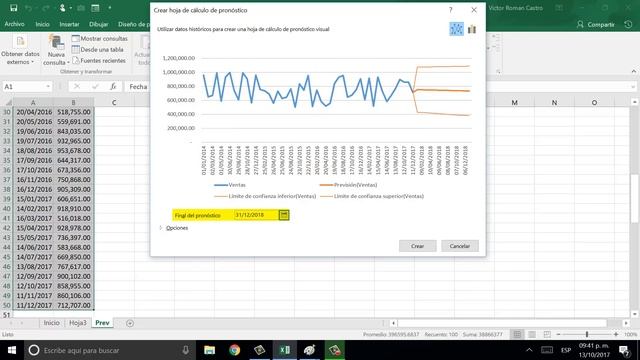Add a new sheet with plus icon

[130, 323]
